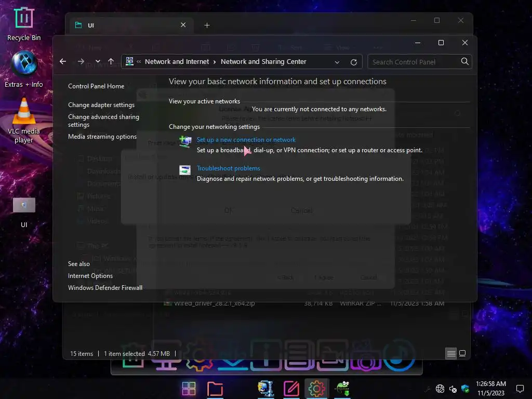Switch File Explorer to details view
The width and height of the screenshot is (532, 399).
[x=451, y=353]
